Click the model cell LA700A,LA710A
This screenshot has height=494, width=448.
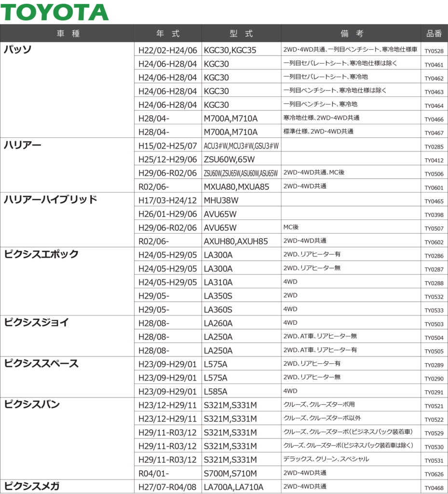coord(233,487)
